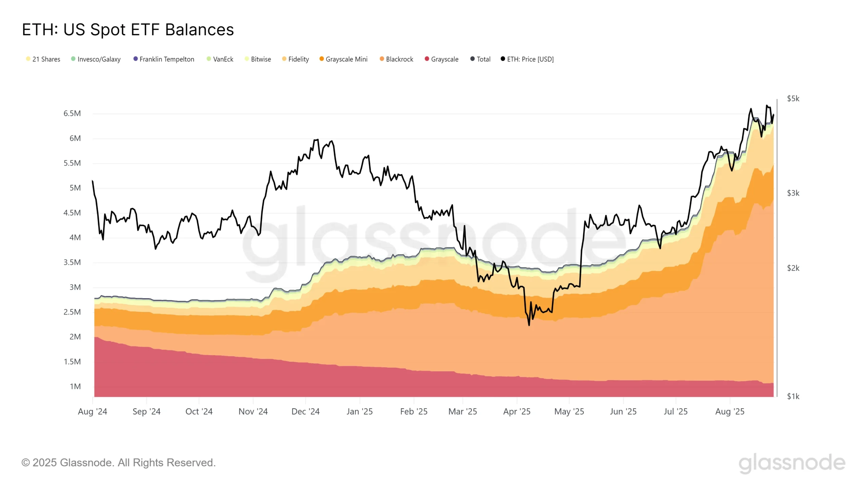
Task: Click the Mar '25 x-axis label
Action: pos(463,411)
